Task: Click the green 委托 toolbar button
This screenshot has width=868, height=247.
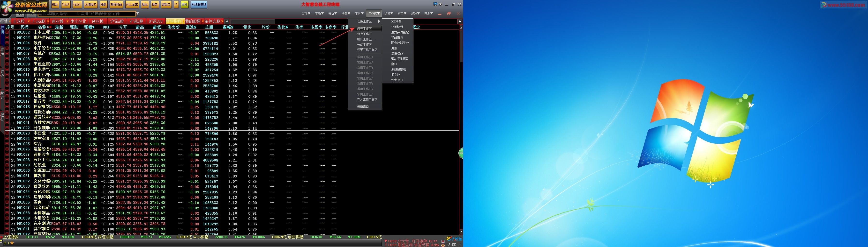Action: pos(185,4)
